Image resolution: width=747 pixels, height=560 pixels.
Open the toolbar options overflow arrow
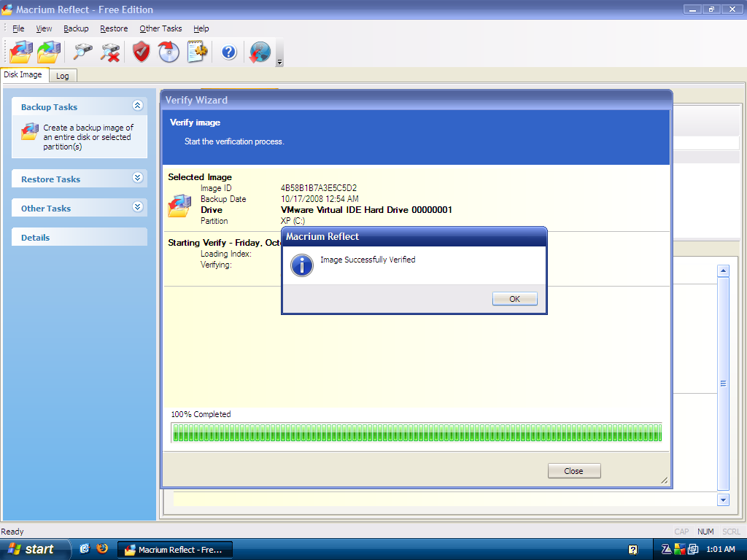pos(279,62)
